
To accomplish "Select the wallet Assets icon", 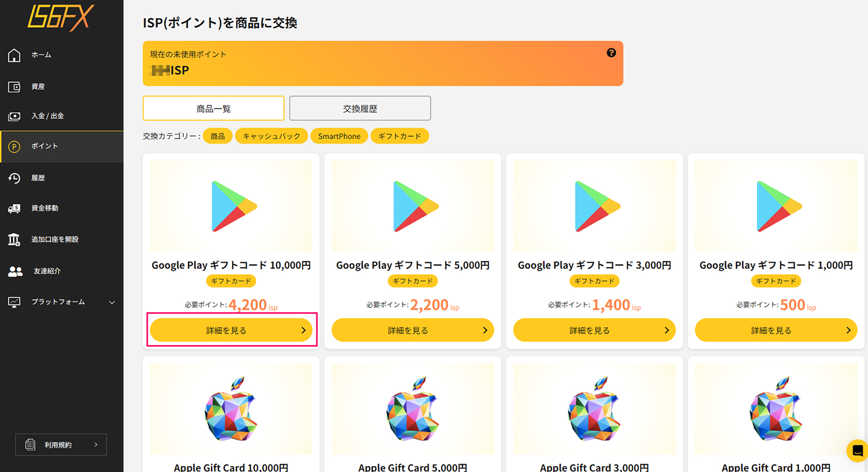I will pos(14,87).
